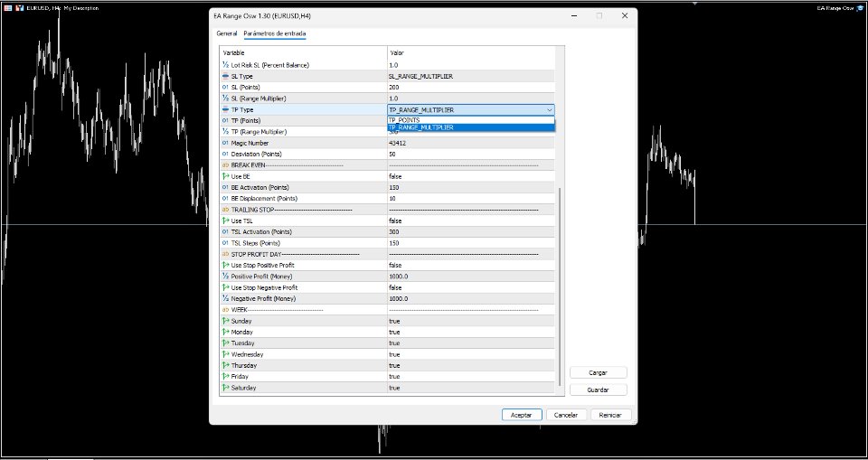Click the string icon beside STOP PROFIT DAY header
868x460 pixels.
(225, 254)
